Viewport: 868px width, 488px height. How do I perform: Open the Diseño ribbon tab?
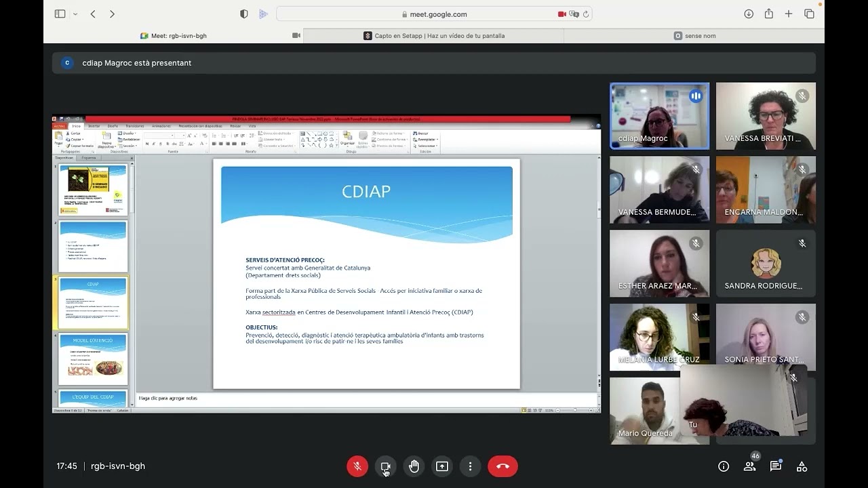point(113,126)
